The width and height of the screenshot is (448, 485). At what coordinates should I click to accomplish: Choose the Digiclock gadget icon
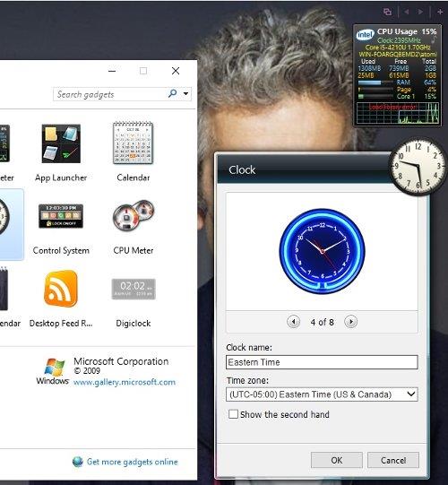134,289
